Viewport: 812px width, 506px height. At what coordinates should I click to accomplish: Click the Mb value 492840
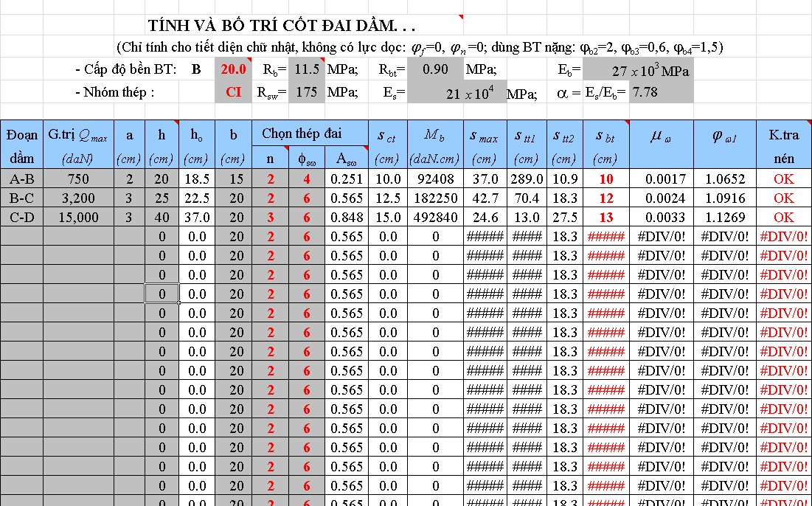435,216
